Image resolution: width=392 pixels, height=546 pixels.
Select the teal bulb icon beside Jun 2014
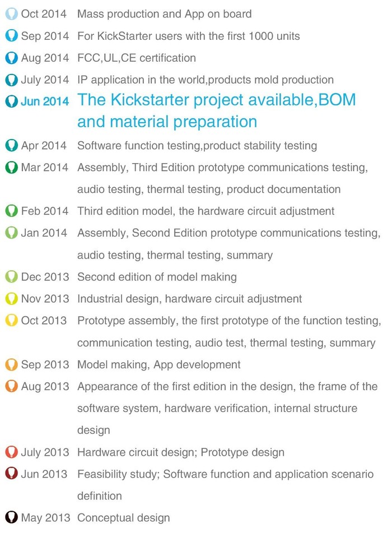pyautogui.click(x=11, y=101)
